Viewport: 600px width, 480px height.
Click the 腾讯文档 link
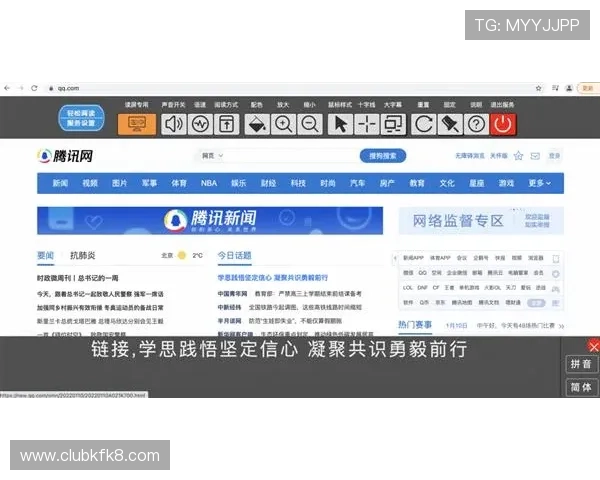point(489,302)
